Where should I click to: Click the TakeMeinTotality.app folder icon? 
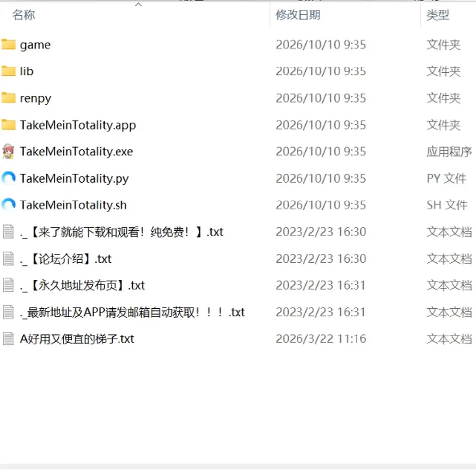click(8, 125)
